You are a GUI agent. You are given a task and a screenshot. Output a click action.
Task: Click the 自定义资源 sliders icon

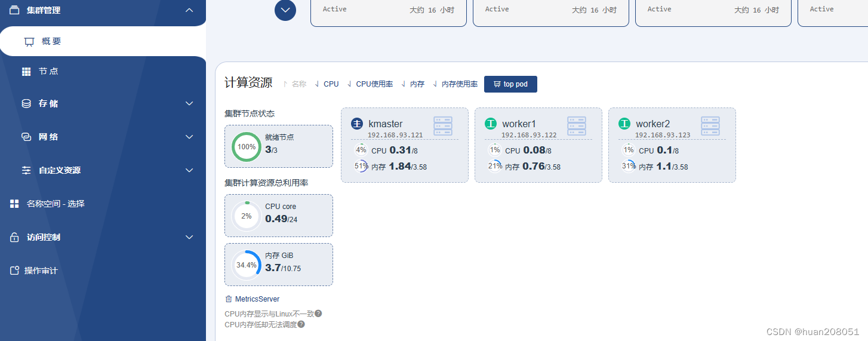[x=26, y=170]
